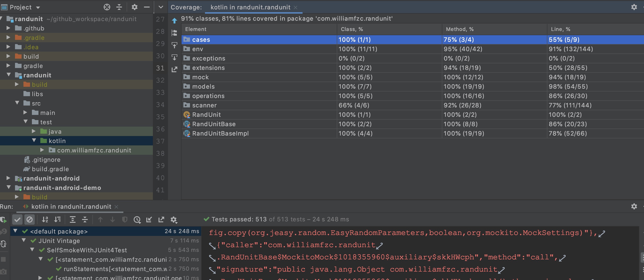Viewport: 644px width, 280px height.
Task: Open test history clock icon
Action: 137,219
